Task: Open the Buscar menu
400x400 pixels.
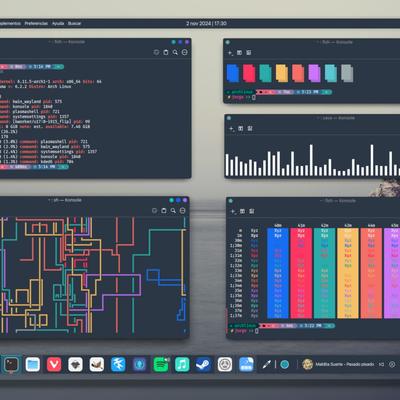Action: pos(74,23)
